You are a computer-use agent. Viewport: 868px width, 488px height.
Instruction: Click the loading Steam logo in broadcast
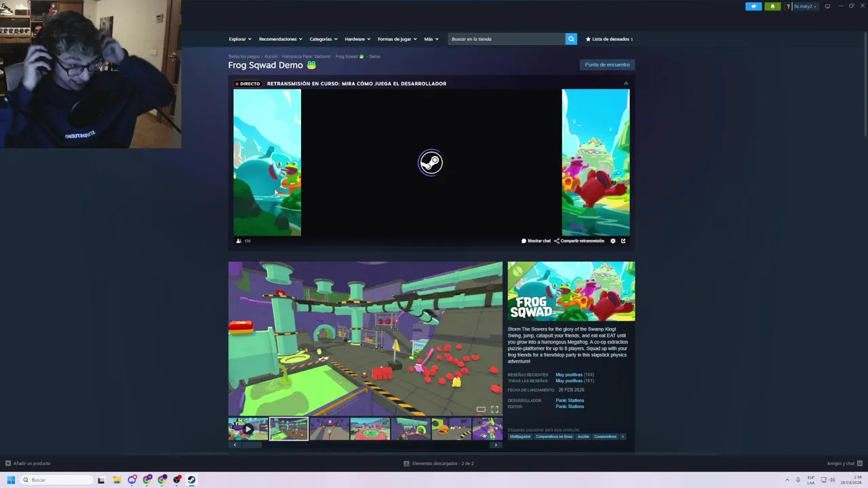coord(431,162)
